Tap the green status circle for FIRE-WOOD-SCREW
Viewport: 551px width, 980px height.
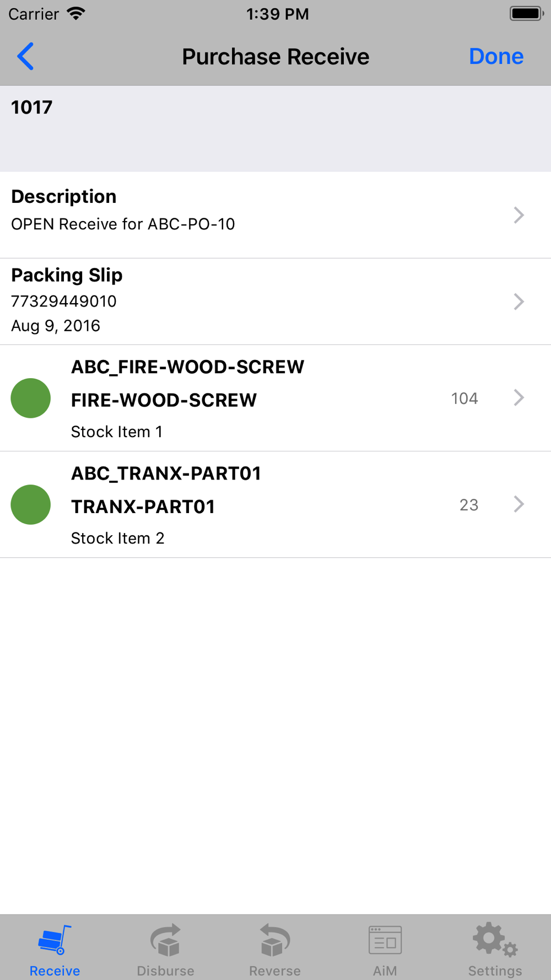pos(31,398)
